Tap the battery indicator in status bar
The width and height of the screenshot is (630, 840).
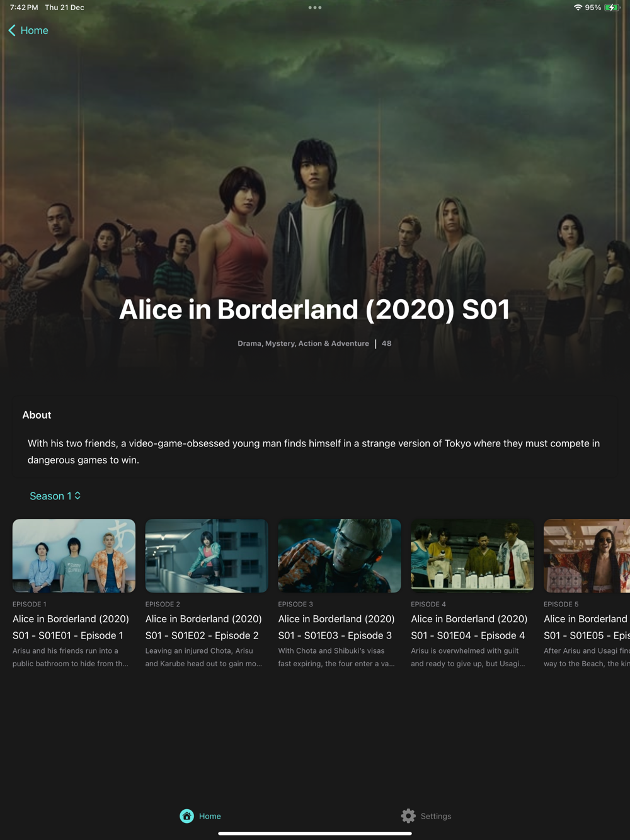pos(612,8)
